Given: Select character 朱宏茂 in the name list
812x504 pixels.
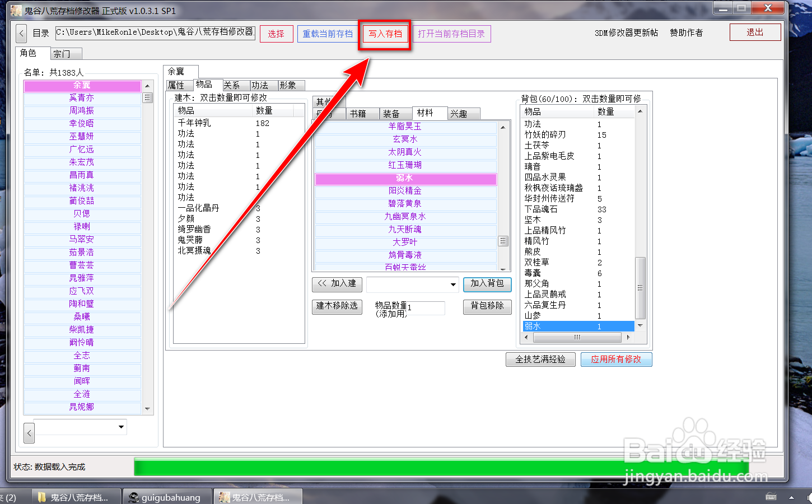Looking at the screenshot, I should tap(82, 162).
